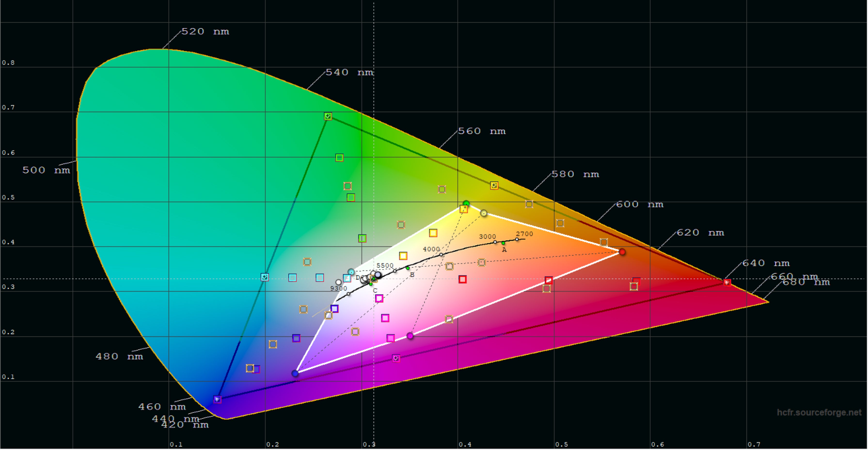Image resolution: width=868 pixels, height=450 pixels.
Task: Select the measured yellow secondary circle marker
Action: point(483,213)
